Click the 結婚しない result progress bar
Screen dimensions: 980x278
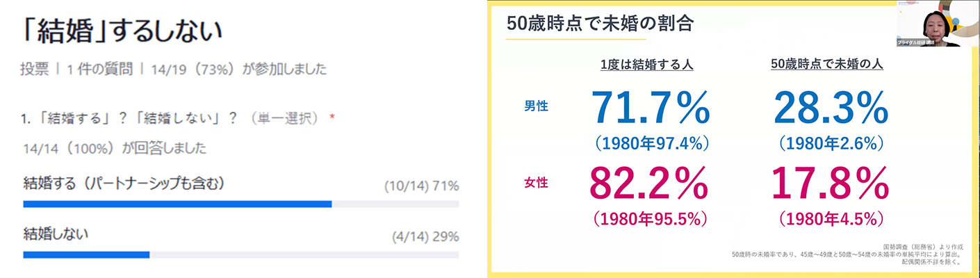pos(87,254)
